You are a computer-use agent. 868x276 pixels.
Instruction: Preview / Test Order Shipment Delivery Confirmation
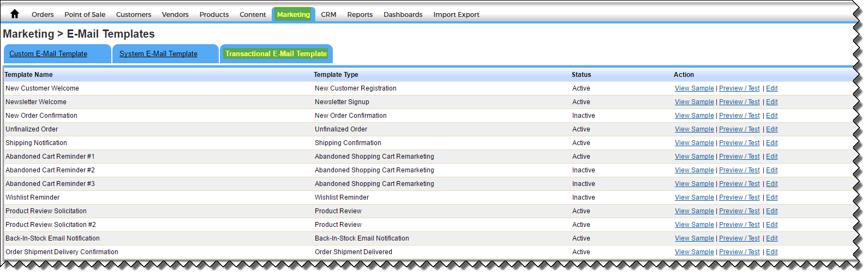[739, 252]
